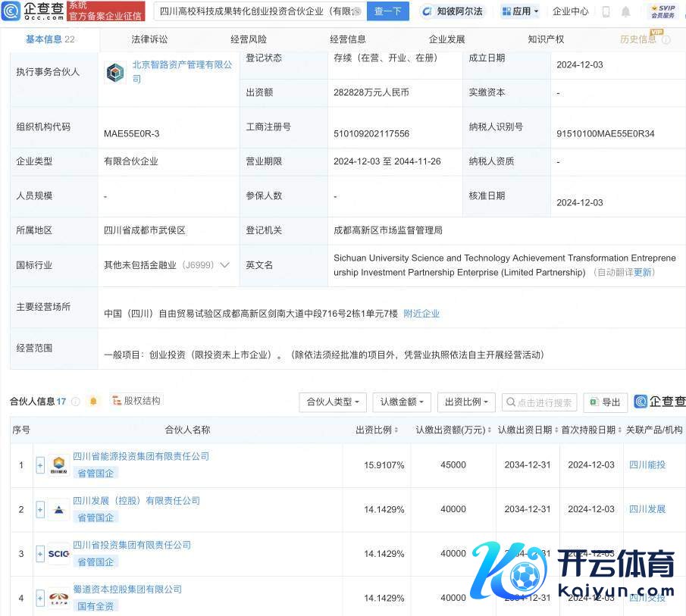The width and height of the screenshot is (686, 616).
Task: Click the mobile phone icon in header
Action: 606,11
